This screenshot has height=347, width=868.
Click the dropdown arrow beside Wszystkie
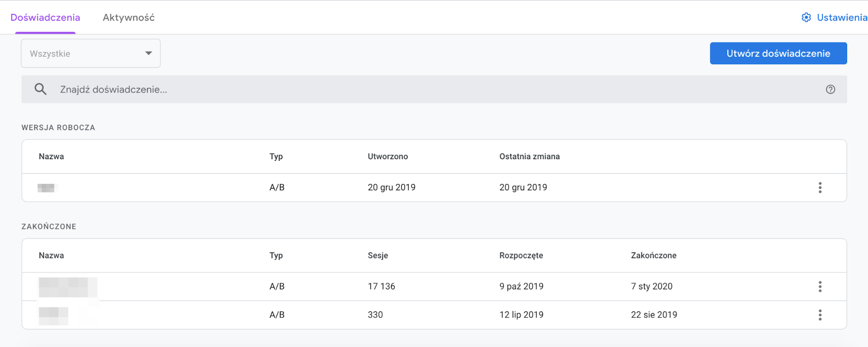pos(149,53)
